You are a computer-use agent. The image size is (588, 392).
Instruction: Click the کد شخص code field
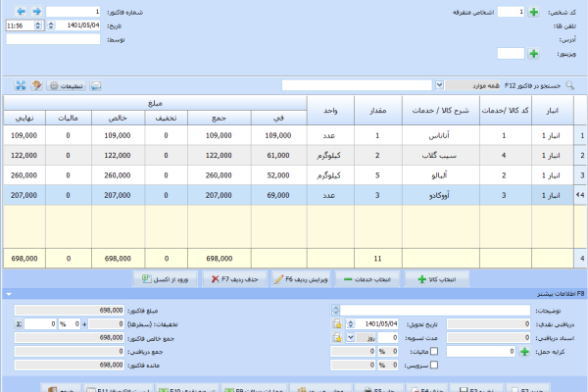[511, 12]
